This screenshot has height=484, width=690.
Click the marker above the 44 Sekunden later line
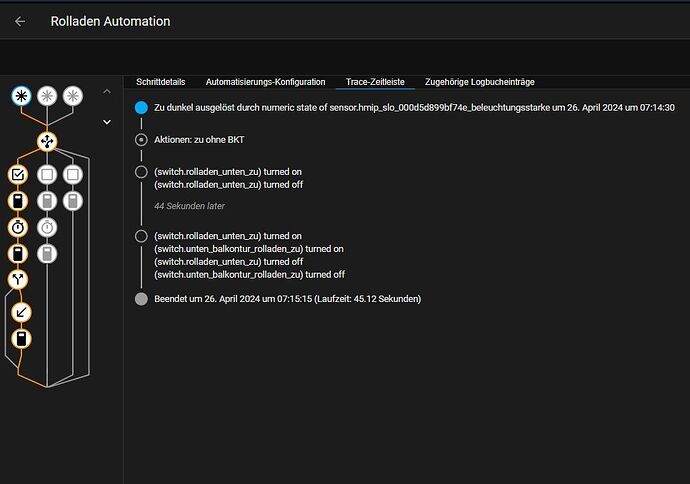click(141, 172)
